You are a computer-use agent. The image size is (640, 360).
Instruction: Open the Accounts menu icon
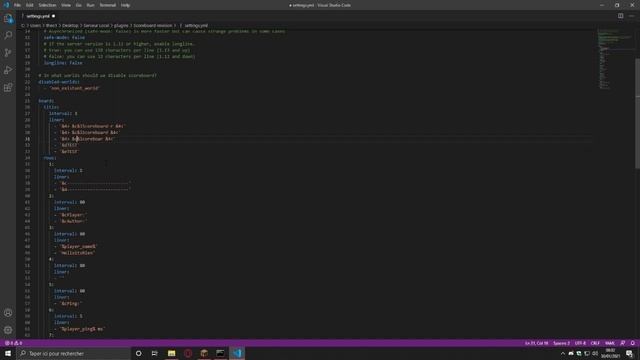coord(8,313)
